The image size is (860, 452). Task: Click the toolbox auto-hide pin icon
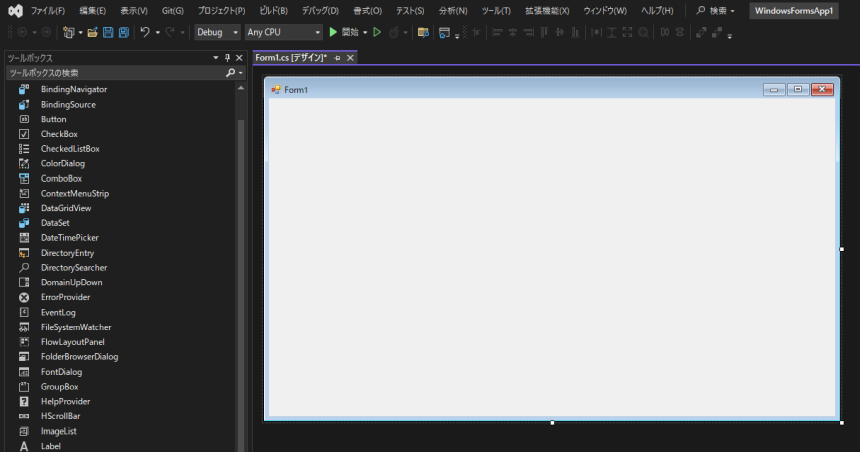[227, 58]
